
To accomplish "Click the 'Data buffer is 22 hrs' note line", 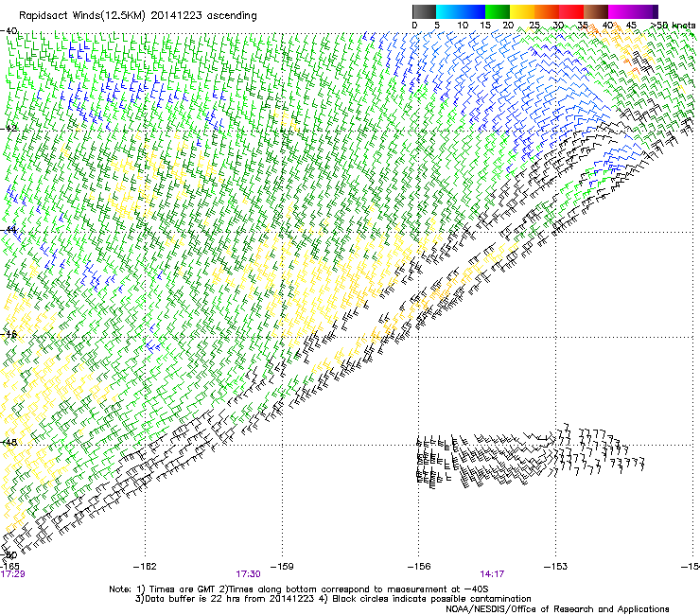I will click(333, 599).
